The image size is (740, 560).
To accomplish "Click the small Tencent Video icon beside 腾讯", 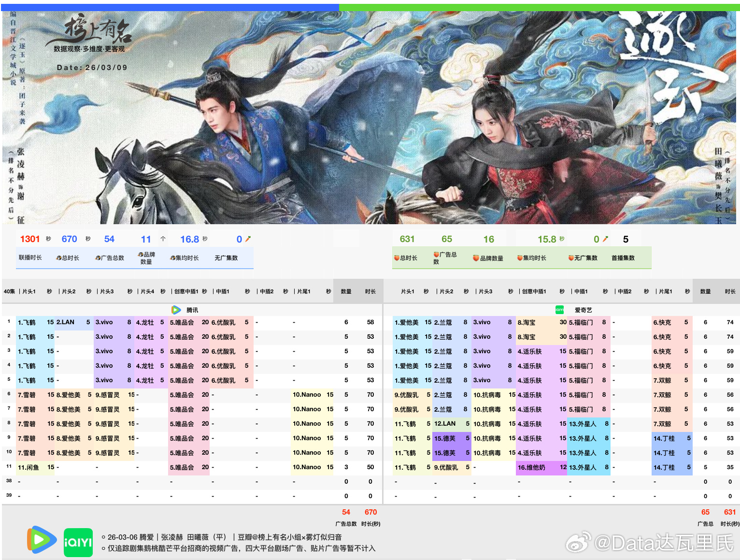I will click(x=177, y=310).
